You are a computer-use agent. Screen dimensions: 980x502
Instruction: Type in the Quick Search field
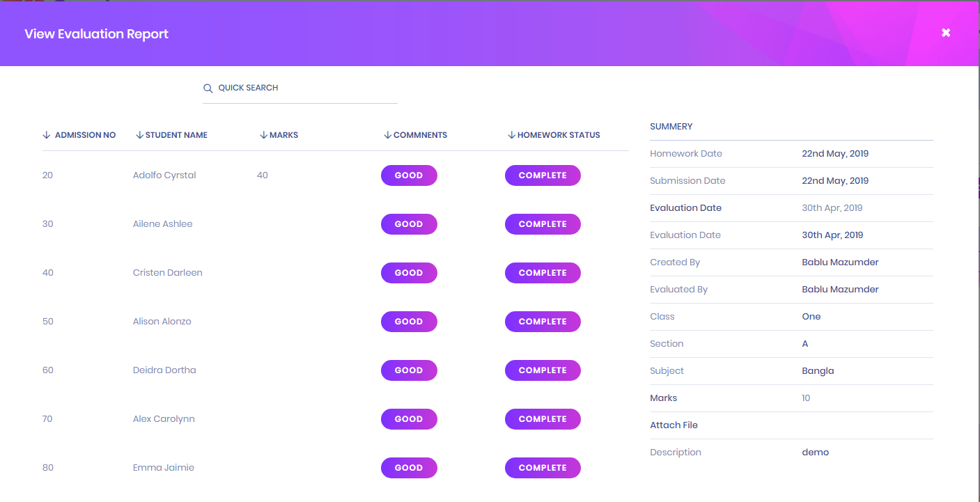tap(306, 88)
